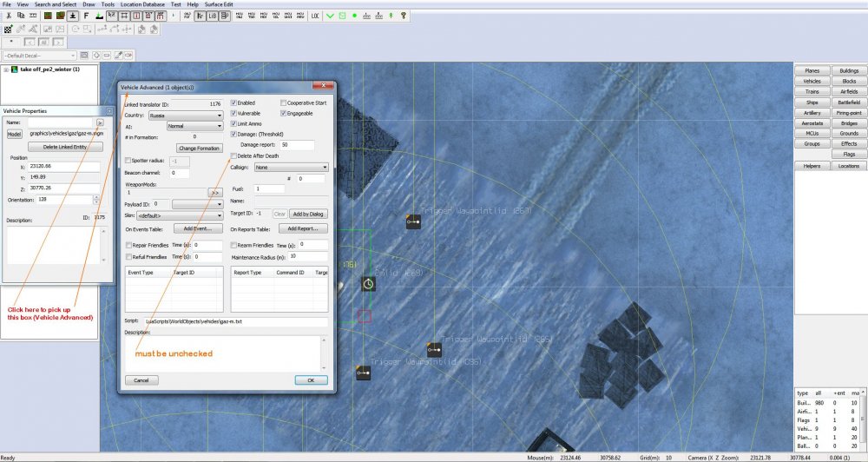Open the Callsign dropdown

pyautogui.click(x=291, y=167)
